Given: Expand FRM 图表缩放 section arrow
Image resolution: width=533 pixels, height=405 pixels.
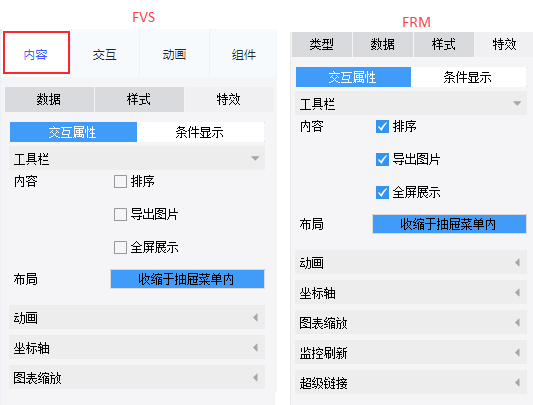Looking at the screenshot, I should [517, 322].
